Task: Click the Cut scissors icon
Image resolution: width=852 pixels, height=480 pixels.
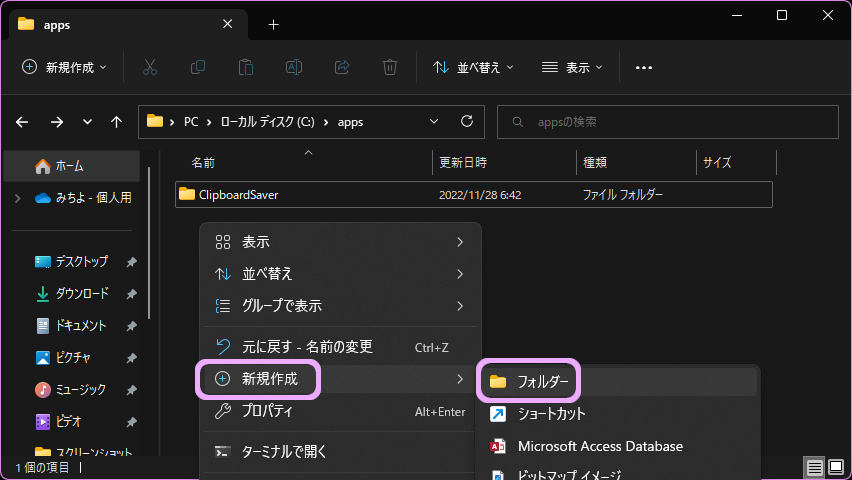Action: point(150,67)
